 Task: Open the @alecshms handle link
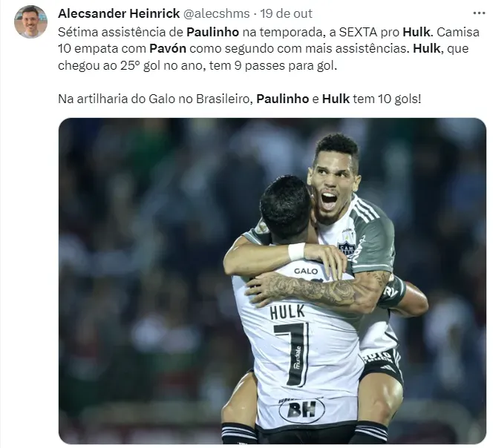tap(216, 13)
